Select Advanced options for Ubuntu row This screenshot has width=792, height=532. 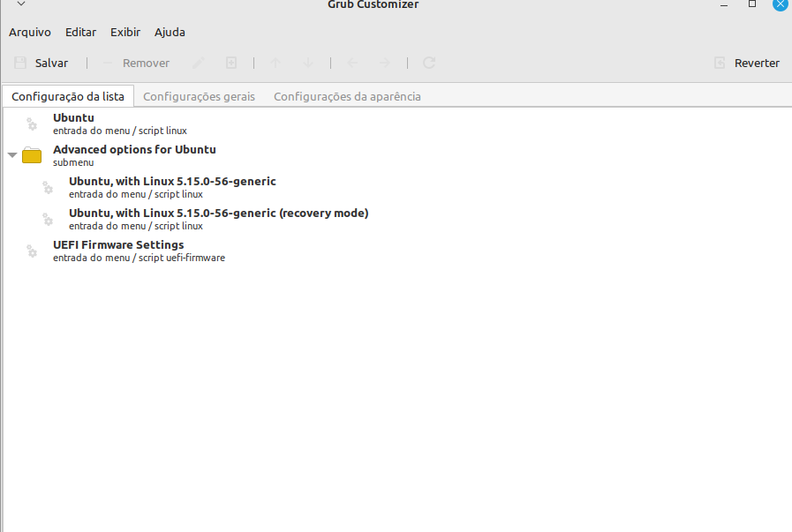point(397,155)
